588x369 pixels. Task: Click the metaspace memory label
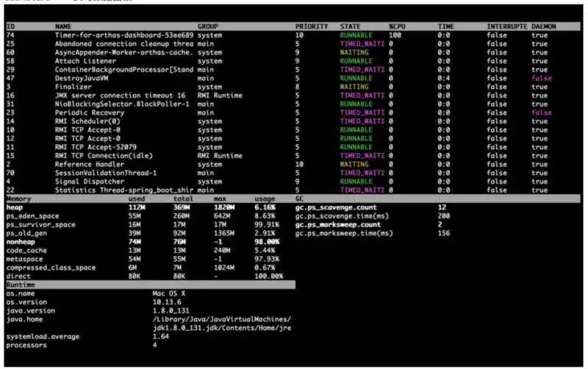pos(24,259)
